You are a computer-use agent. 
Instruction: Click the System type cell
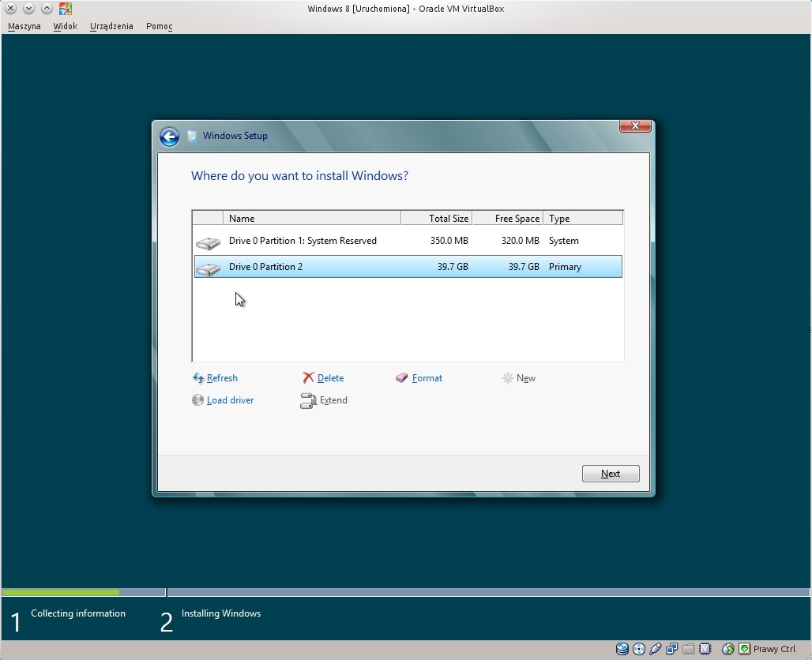[564, 241]
